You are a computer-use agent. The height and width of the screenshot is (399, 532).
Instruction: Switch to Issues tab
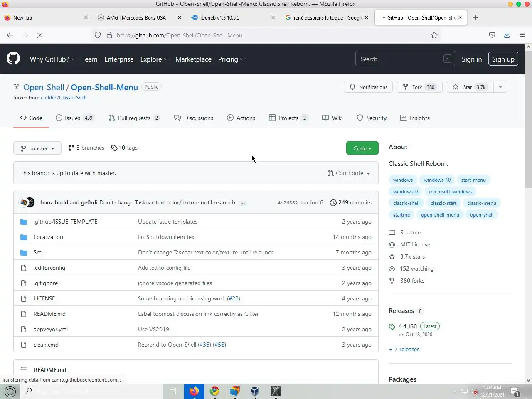click(75, 118)
